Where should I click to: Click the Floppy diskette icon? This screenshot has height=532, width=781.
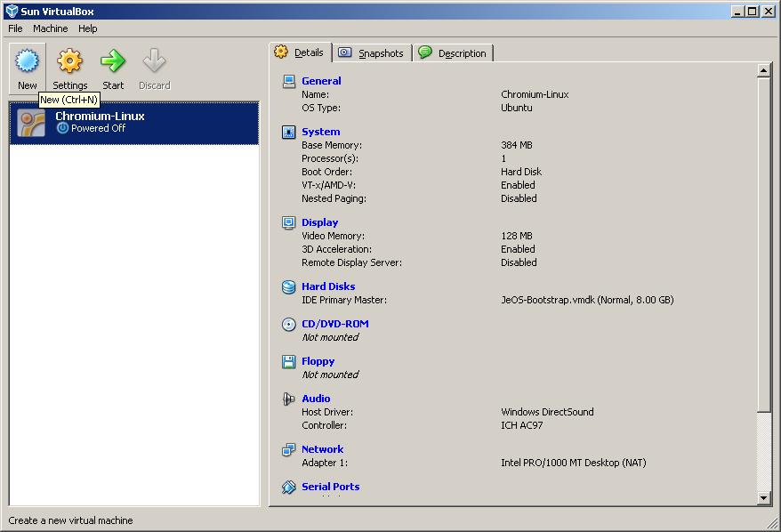coord(289,361)
